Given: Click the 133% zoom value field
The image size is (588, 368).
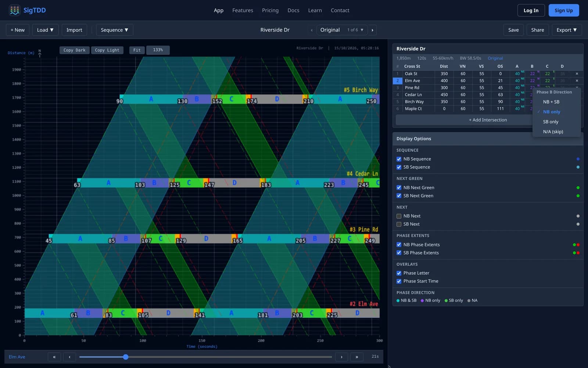Looking at the screenshot, I should click(158, 50).
